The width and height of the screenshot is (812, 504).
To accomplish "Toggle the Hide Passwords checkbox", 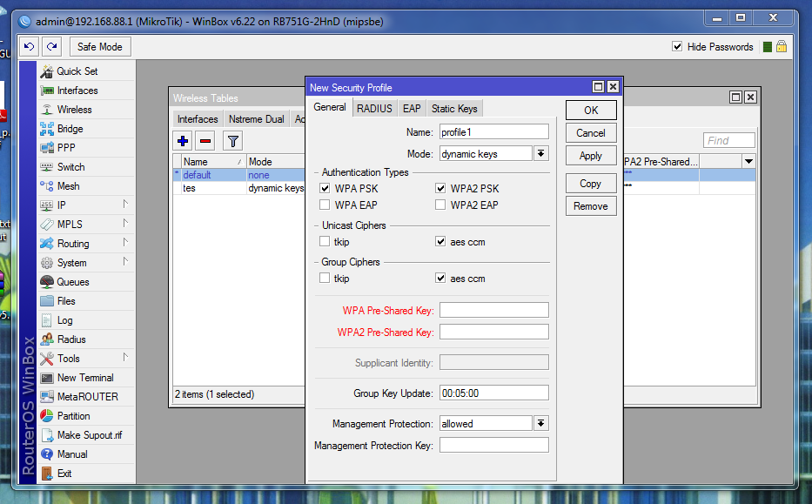I will (x=677, y=47).
